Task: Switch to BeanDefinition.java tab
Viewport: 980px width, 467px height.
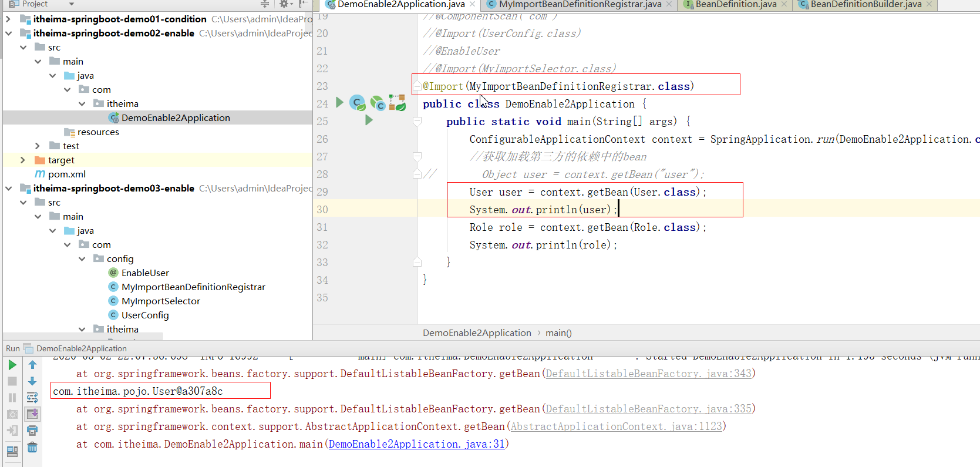Action: (x=736, y=5)
